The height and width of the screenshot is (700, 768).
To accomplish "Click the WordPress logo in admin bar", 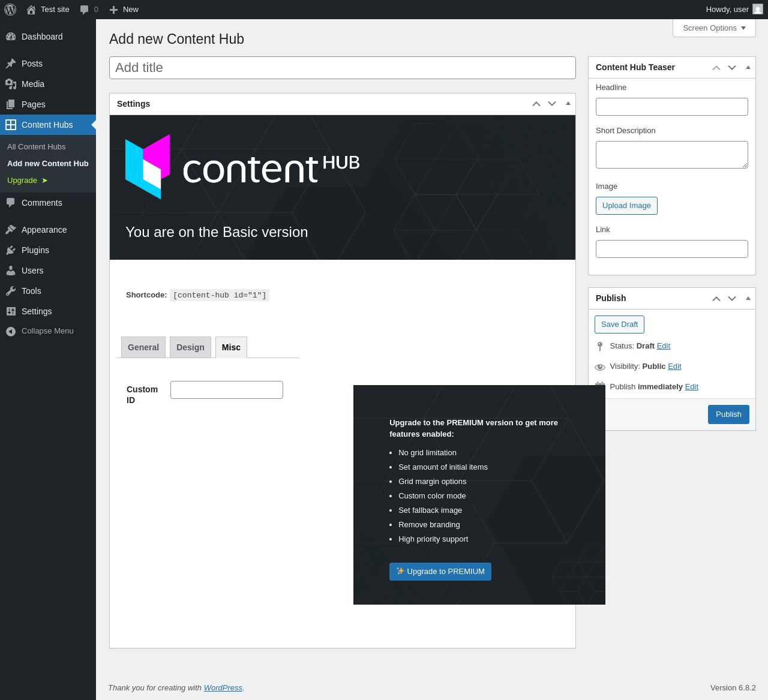I will 10,10.
